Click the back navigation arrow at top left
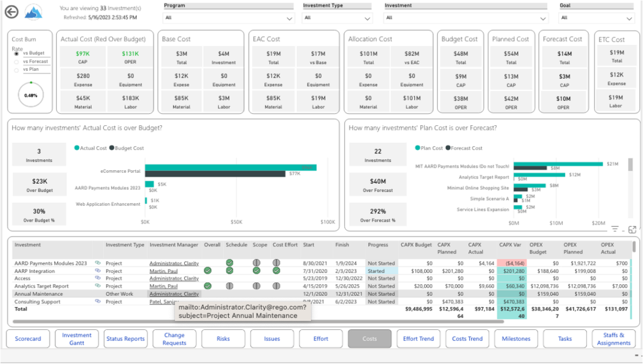Image resolution: width=643 pixels, height=364 pixels. pos(11,11)
